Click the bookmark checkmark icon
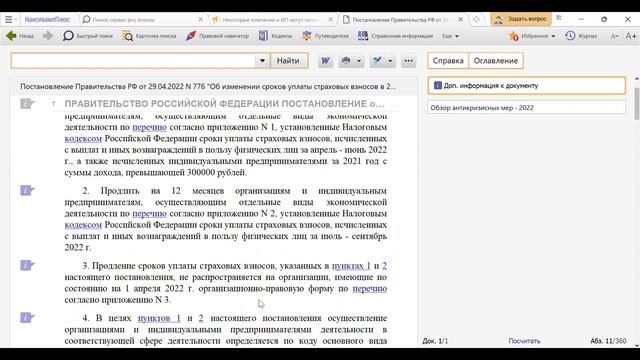The width and height of the screenshot is (640, 360). point(377,61)
